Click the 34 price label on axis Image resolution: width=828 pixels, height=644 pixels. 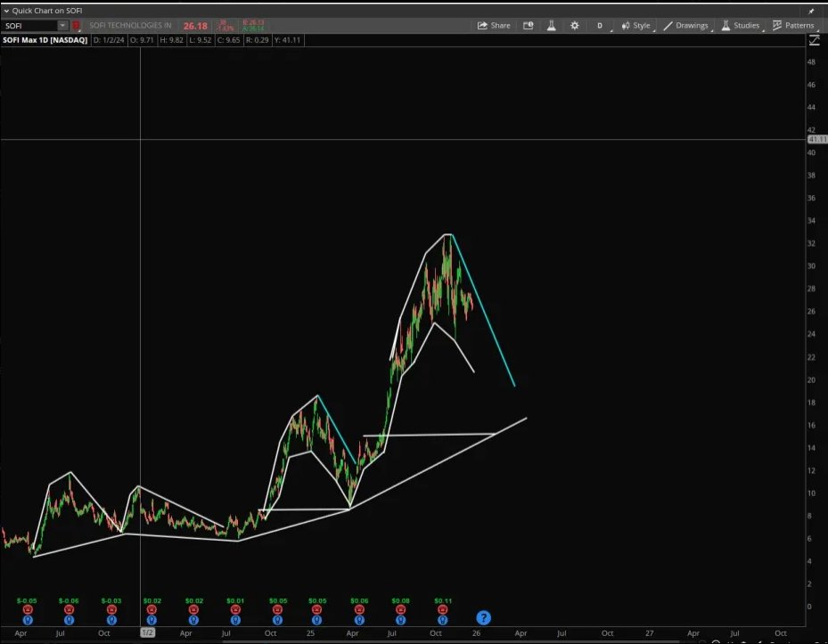click(x=812, y=221)
